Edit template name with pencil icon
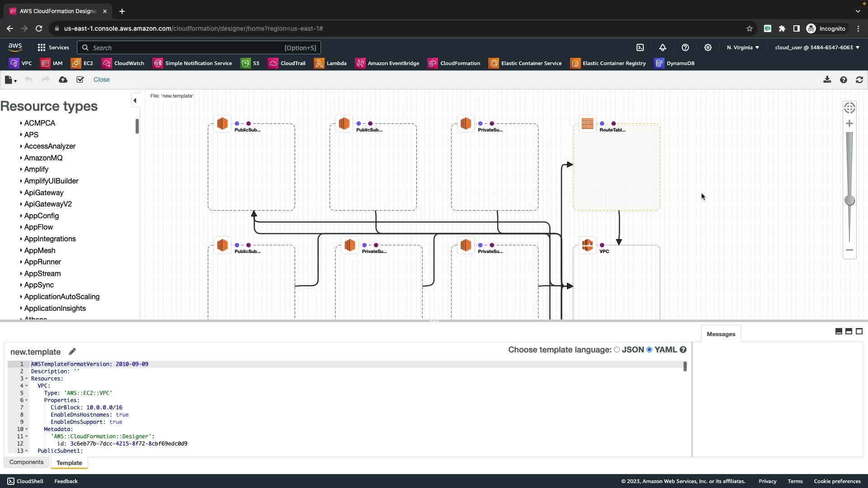Image resolution: width=868 pixels, height=488 pixels. pyautogui.click(x=72, y=352)
